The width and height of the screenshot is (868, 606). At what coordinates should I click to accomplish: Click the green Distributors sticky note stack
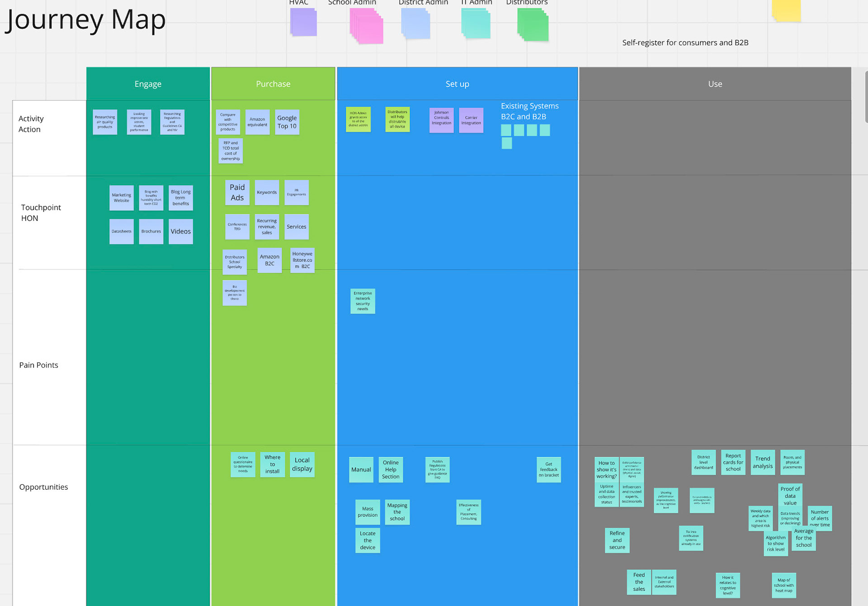point(533,25)
